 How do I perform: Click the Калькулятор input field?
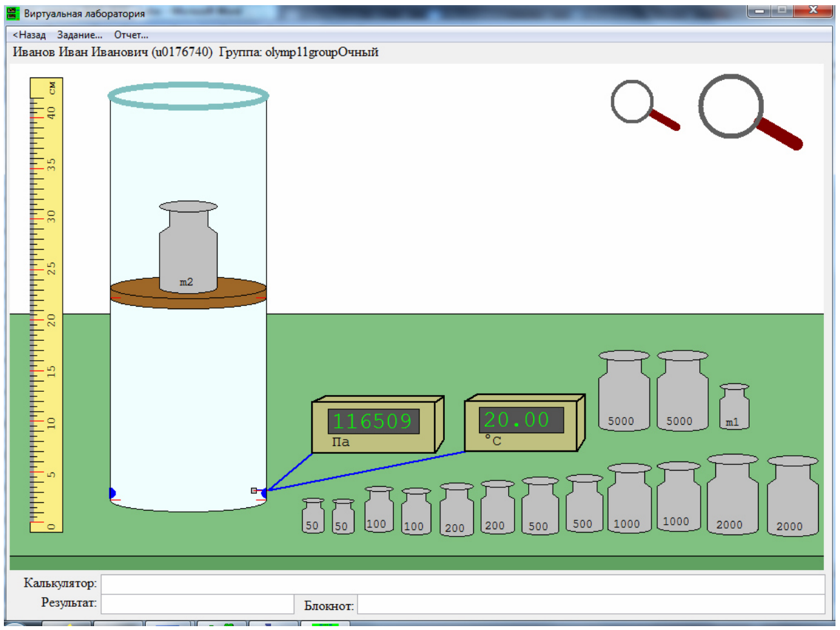click(463, 584)
